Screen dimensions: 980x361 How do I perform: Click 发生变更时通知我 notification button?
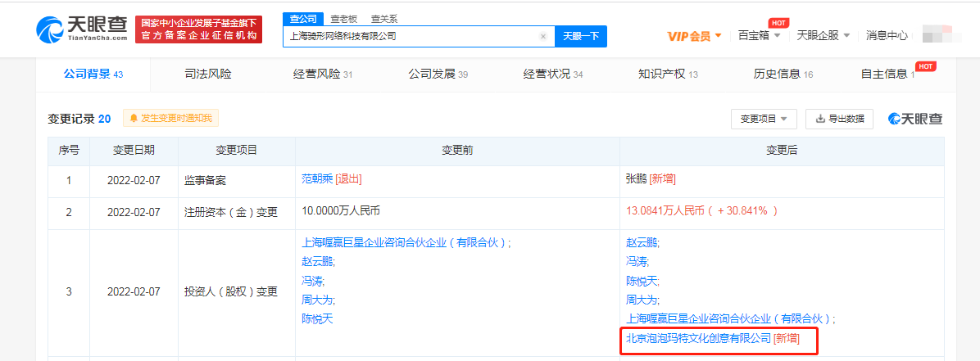[x=170, y=117]
